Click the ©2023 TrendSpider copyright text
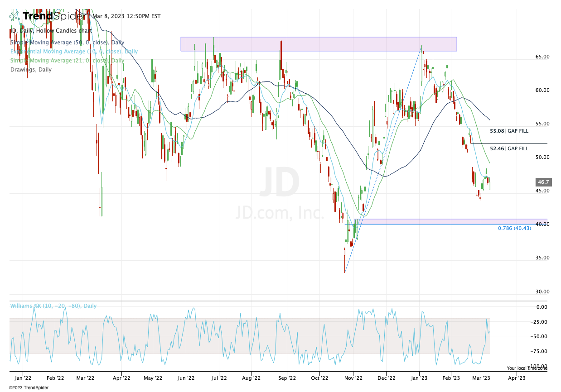Image resolution: width=561 pixels, height=392 pixels. pyautogui.click(x=29, y=387)
